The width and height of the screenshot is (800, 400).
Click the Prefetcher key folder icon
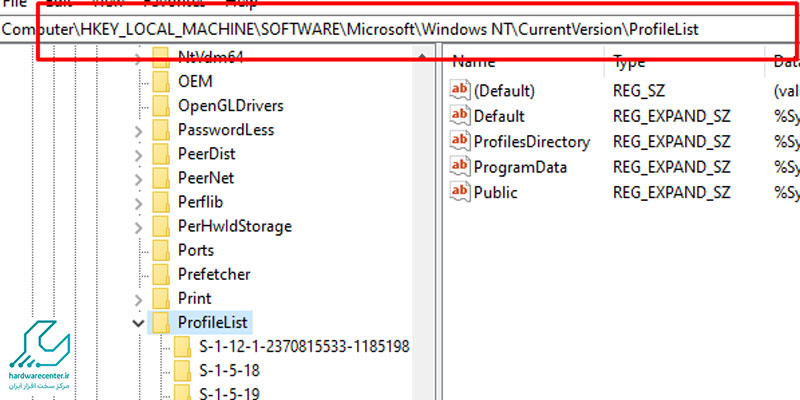pos(161,274)
